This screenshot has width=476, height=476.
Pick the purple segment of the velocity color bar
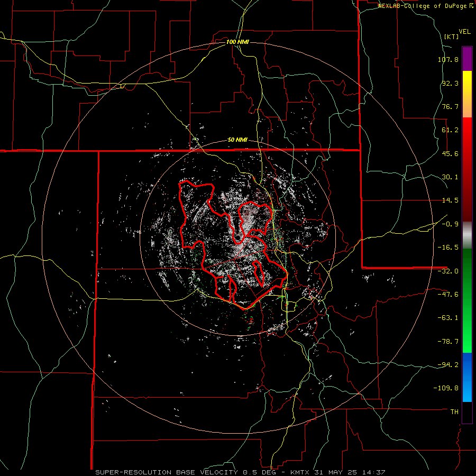(x=467, y=59)
